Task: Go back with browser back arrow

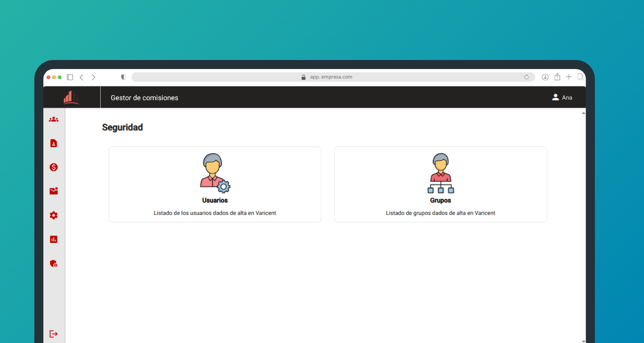Action: click(x=82, y=77)
